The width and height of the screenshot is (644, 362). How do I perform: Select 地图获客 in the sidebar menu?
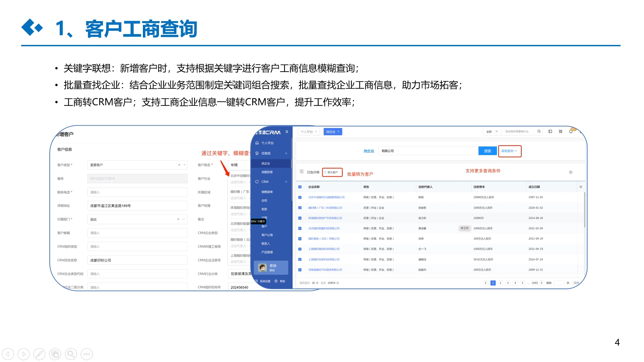(x=267, y=172)
